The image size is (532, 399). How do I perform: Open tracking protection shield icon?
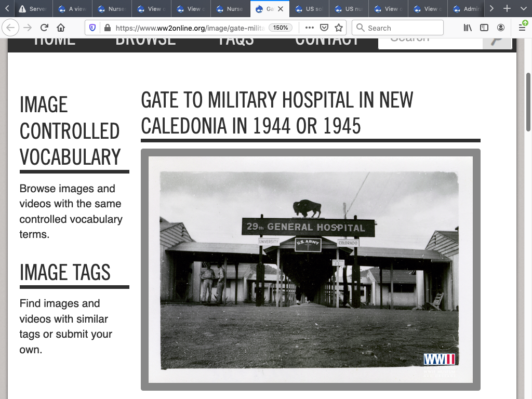tap(92, 28)
